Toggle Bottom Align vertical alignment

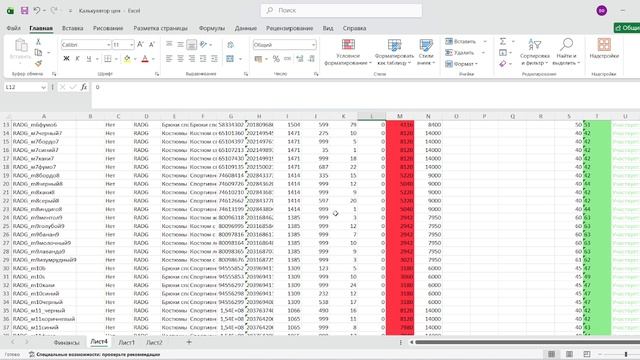tap(191, 44)
